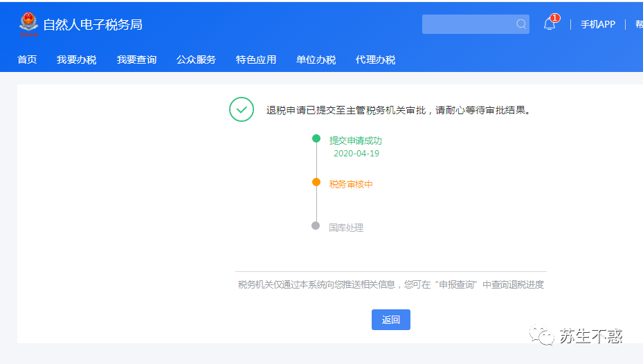The image size is (643, 364).
Task: Click the search magnifier icon
Action: point(520,24)
